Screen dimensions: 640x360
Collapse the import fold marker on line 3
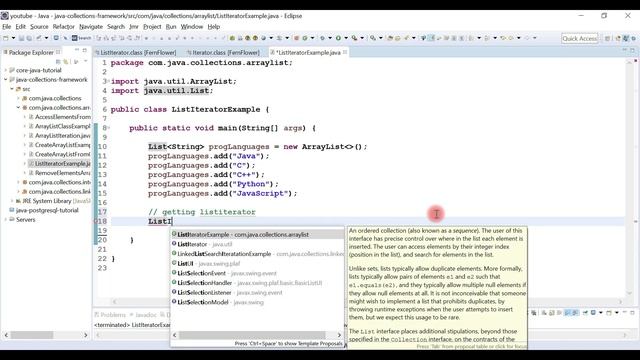tap(109, 81)
